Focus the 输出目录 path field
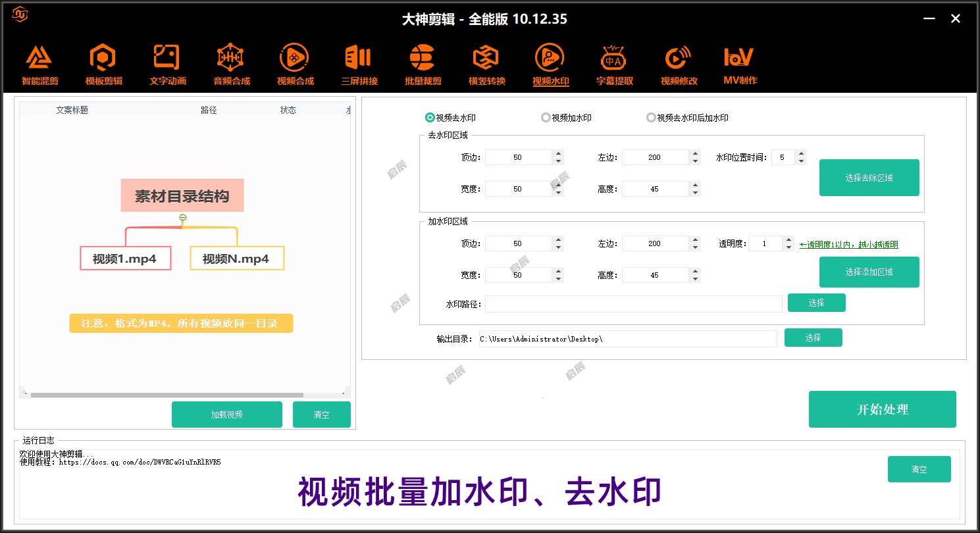 click(627, 339)
